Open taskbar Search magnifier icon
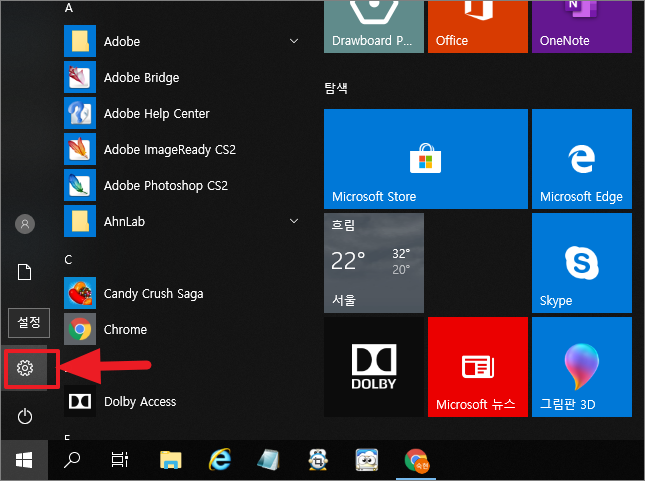Screen dimensions: 645x481 tap(72, 460)
